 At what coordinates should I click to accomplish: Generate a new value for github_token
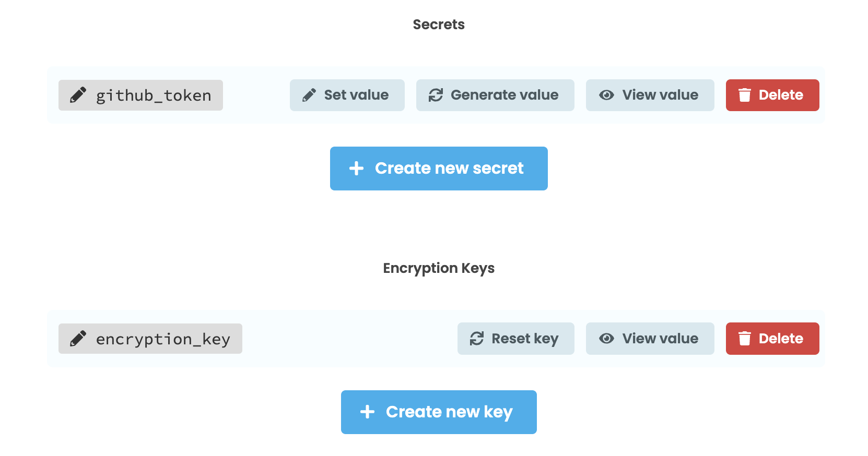495,95
